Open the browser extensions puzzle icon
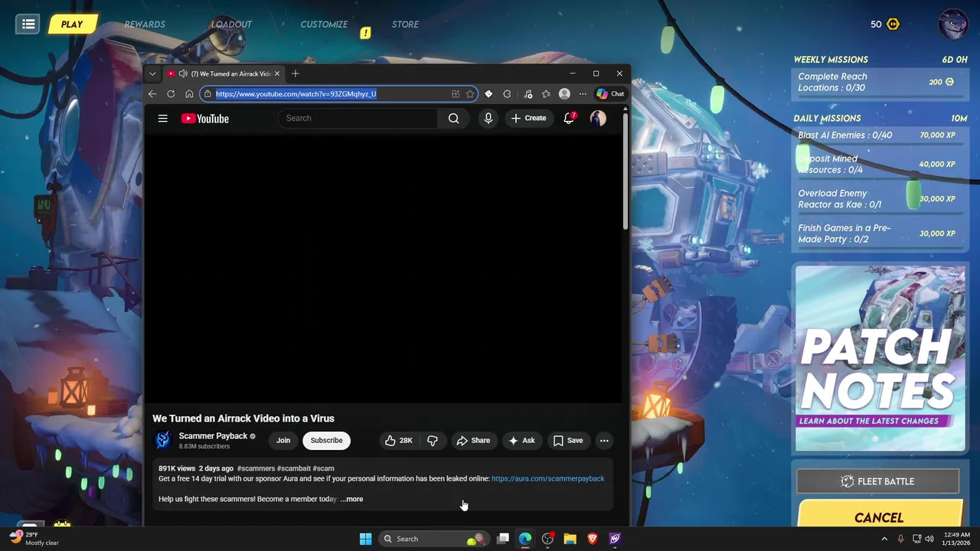The width and height of the screenshot is (980, 551). (x=507, y=94)
